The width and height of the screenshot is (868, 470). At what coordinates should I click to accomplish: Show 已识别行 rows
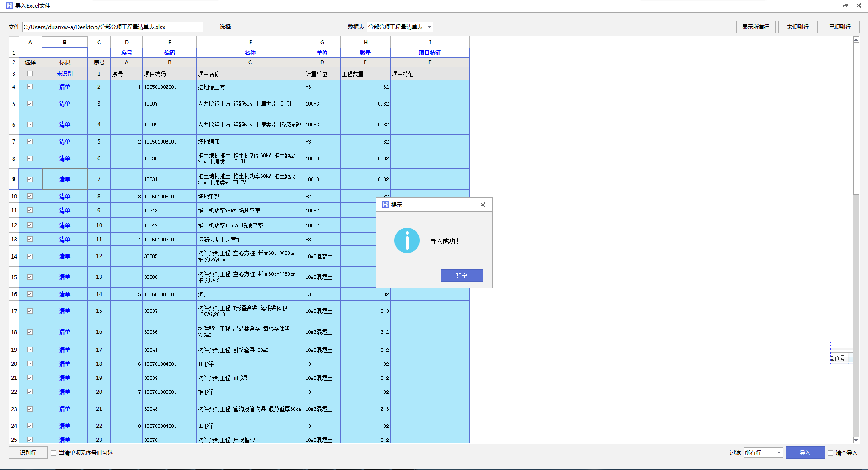click(840, 27)
